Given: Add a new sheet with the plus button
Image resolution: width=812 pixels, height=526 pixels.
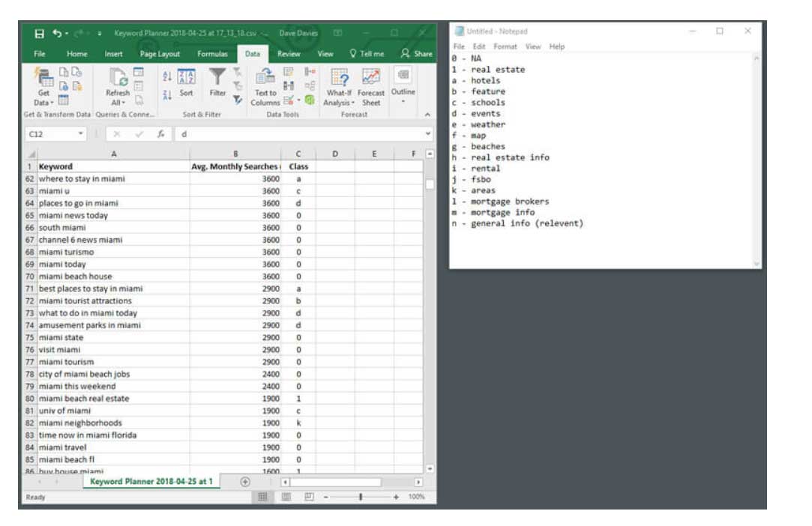Looking at the screenshot, I should coord(245,482).
